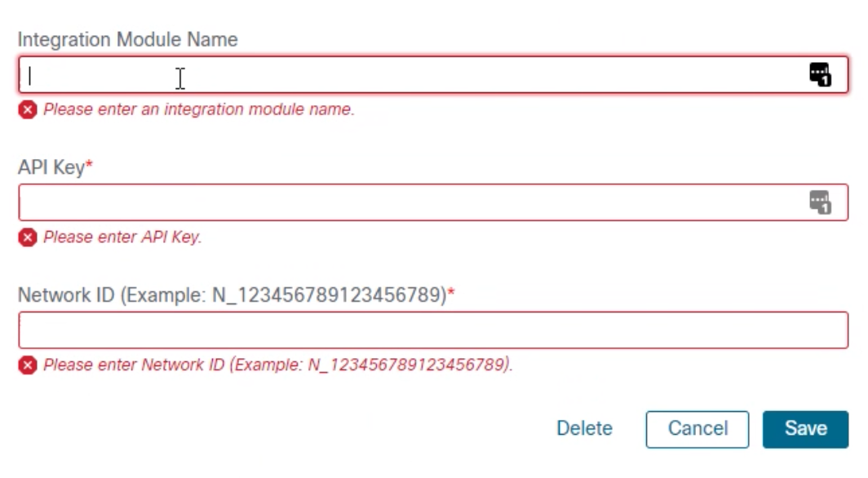The image size is (868, 478).
Task: Click inside the API Key input field
Action: pyautogui.click(x=326, y=201)
